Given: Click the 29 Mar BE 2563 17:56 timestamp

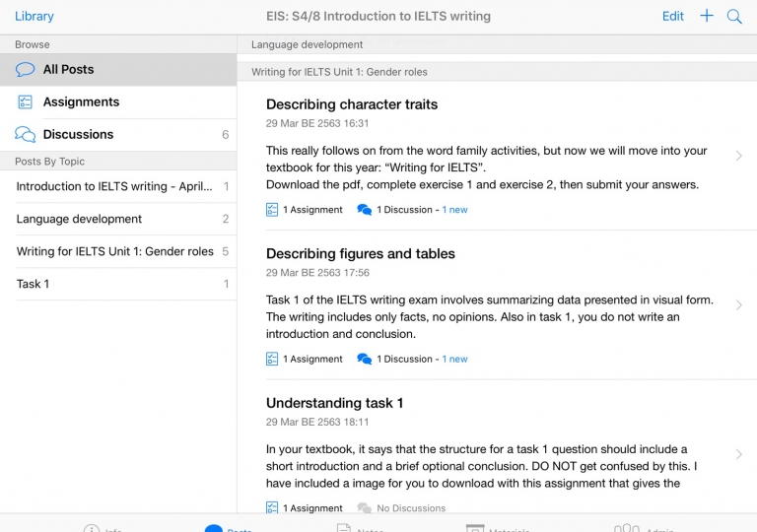Looking at the screenshot, I should click(317, 272).
